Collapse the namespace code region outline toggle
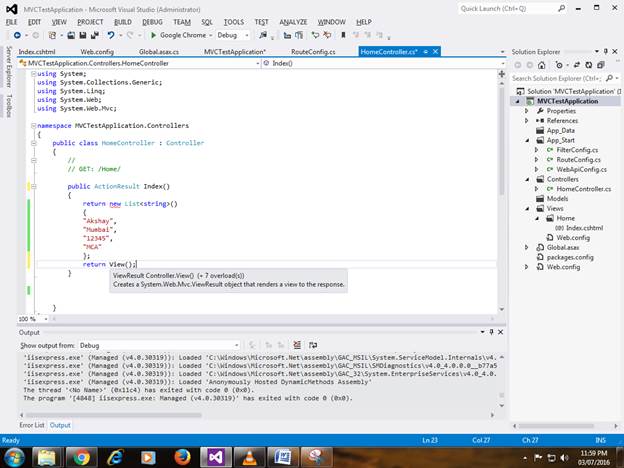 [x=34, y=126]
